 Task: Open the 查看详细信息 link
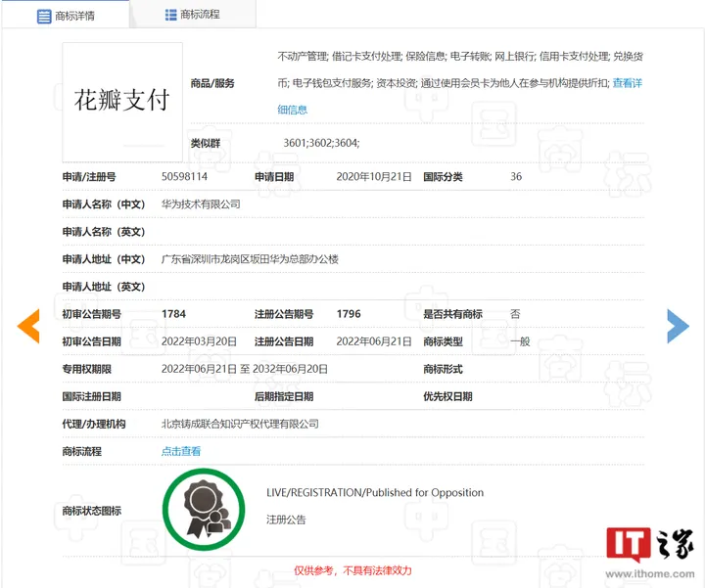click(628, 83)
